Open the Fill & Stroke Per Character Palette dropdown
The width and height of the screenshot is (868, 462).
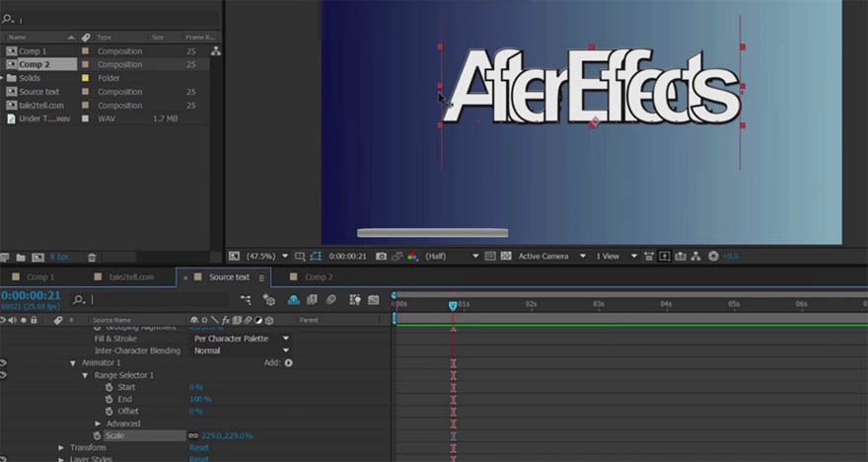point(242,339)
